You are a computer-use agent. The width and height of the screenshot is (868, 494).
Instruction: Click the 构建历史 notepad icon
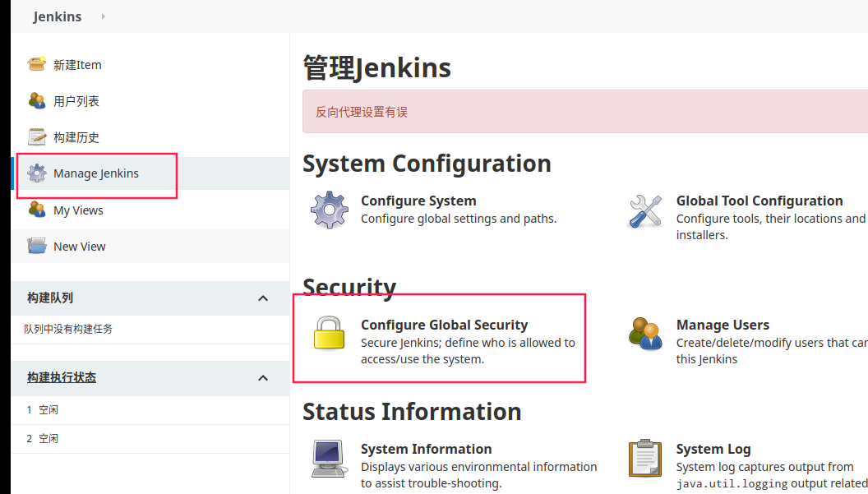pyautogui.click(x=36, y=136)
